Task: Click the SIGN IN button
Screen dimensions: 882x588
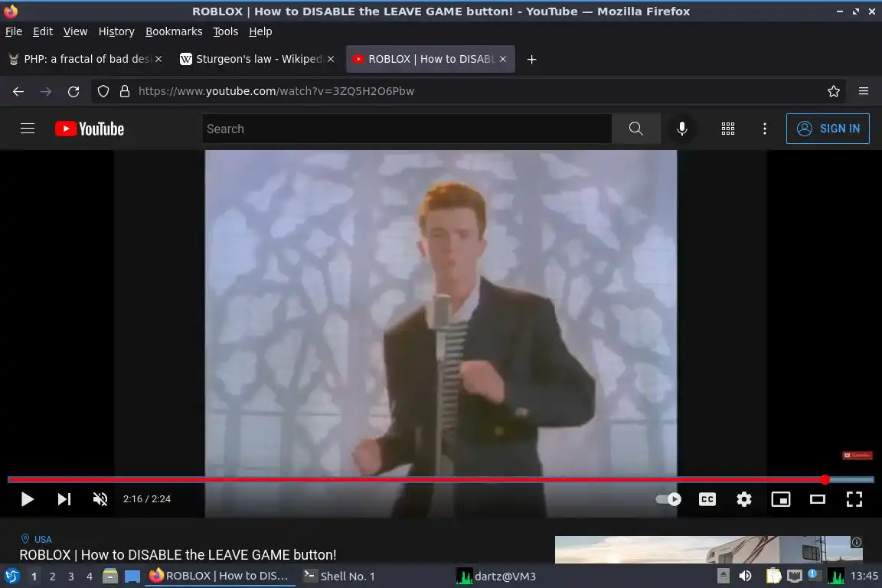Action: click(x=828, y=129)
